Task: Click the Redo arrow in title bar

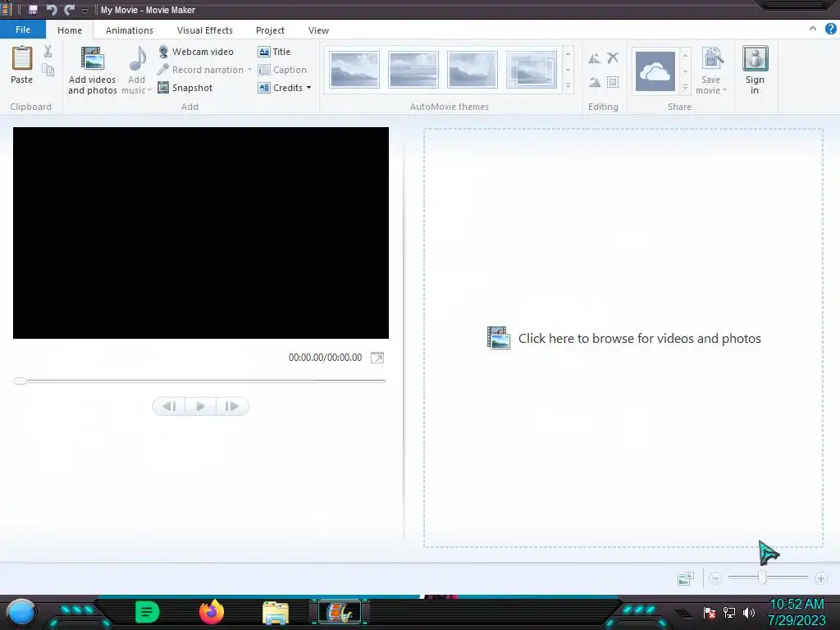Action: (x=69, y=10)
